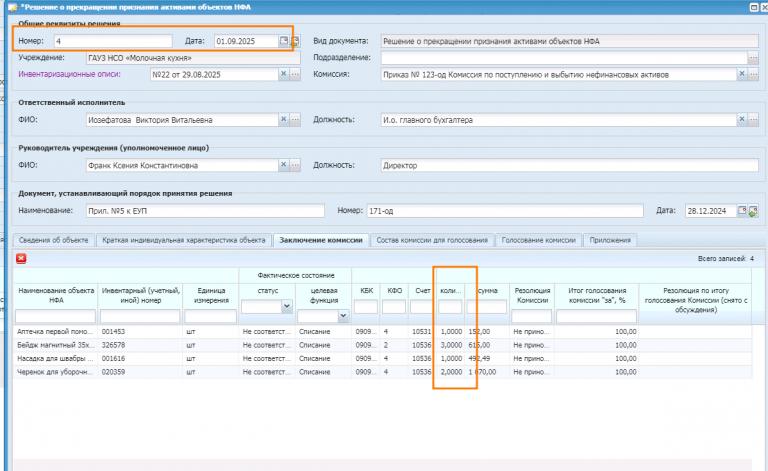Click the Учреждение field ГАУЗ НСО
The height and width of the screenshot is (471, 768).
193,58
